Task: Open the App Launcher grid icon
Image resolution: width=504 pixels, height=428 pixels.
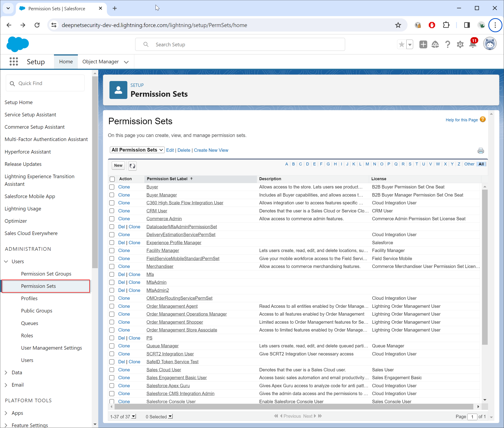Action: click(14, 62)
